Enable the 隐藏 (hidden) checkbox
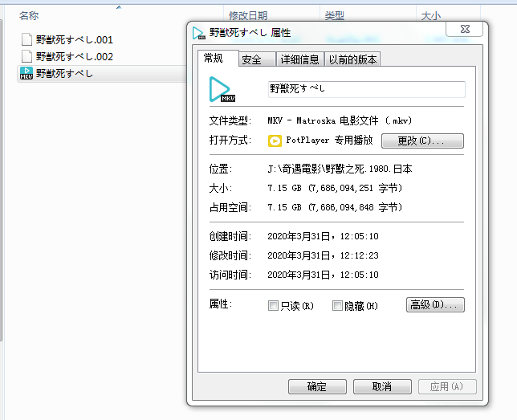The width and height of the screenshot is (517, 420). 336,305
